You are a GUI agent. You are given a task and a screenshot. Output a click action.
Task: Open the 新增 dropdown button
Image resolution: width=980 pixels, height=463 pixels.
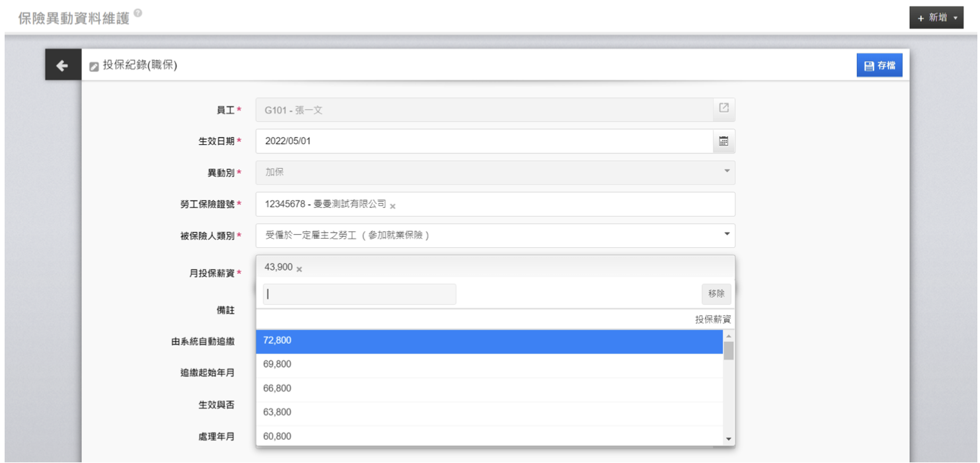[x=936, y=18]
